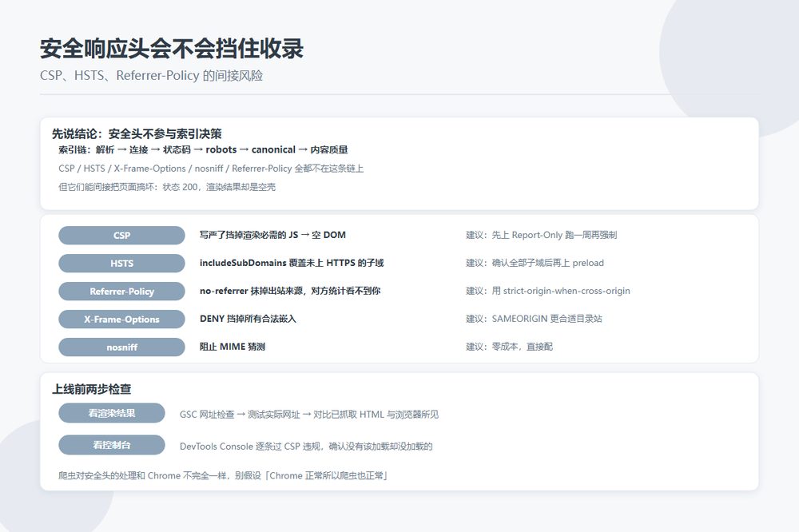This screenshot has height=532, width=799.
Task: Click 建议：先上 Report-Only 跑一周再强制
Action: (541, 235)
